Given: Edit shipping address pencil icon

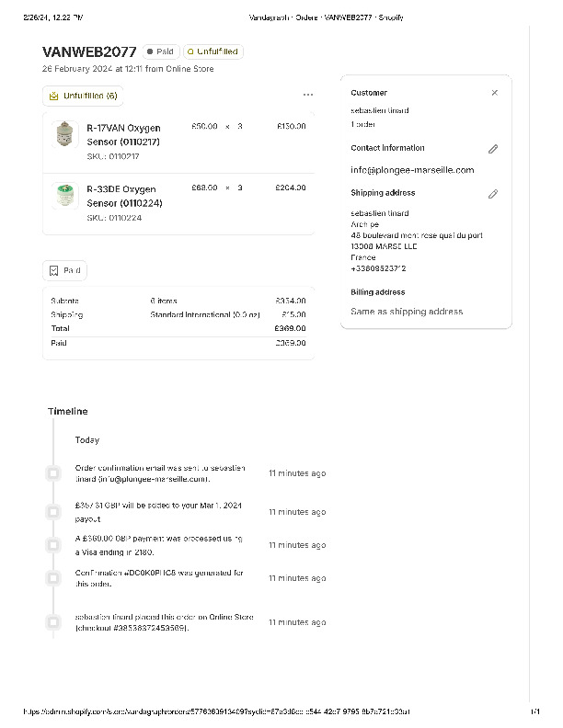Looking at the screenshot, I should (x=493, y=194).
